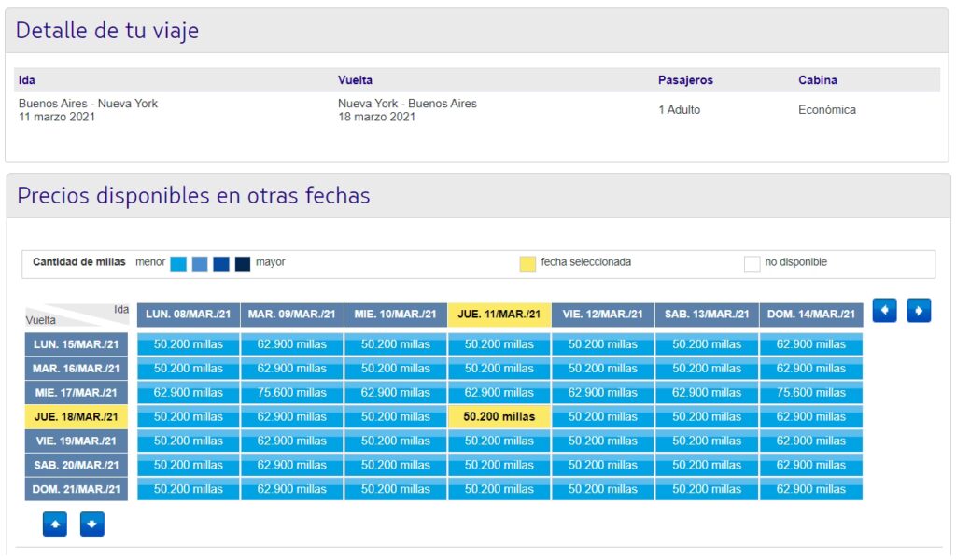Viewport: 956px width, 560px height.
Task: Click the left arrow to show earlier departure dates
Action: [884, 311]
